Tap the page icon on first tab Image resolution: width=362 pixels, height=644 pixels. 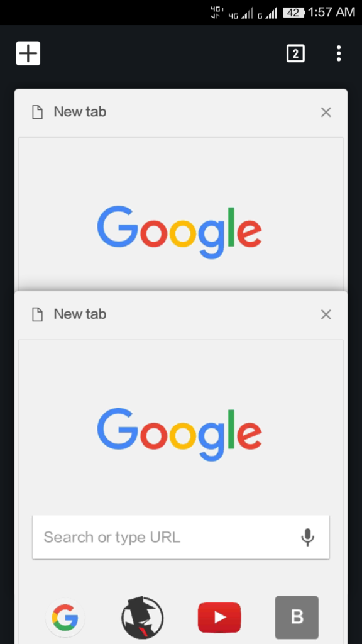[x=37, y=112]
